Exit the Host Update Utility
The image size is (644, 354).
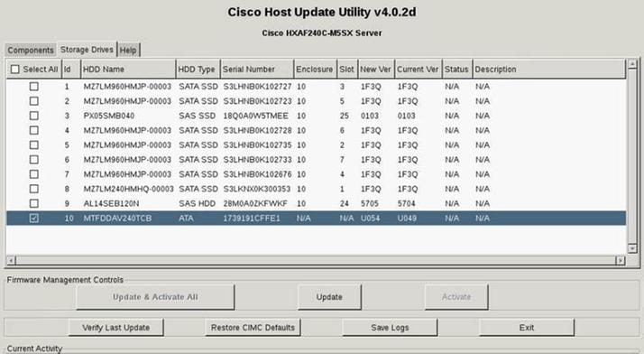527,328
